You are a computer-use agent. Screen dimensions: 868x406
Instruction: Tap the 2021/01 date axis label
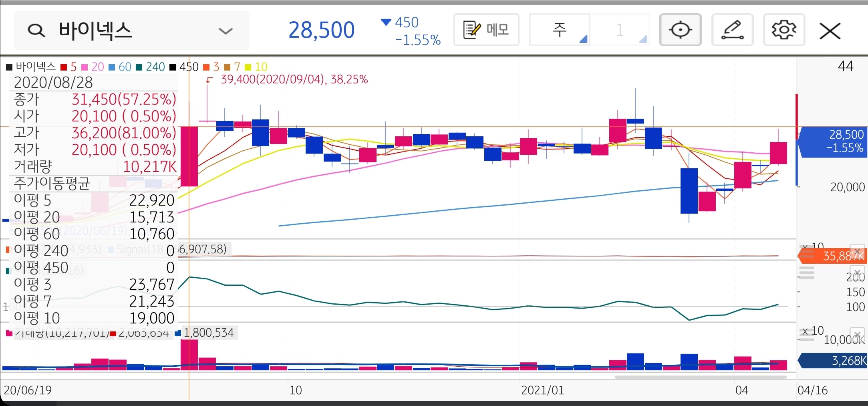click(x=542, y=390)
